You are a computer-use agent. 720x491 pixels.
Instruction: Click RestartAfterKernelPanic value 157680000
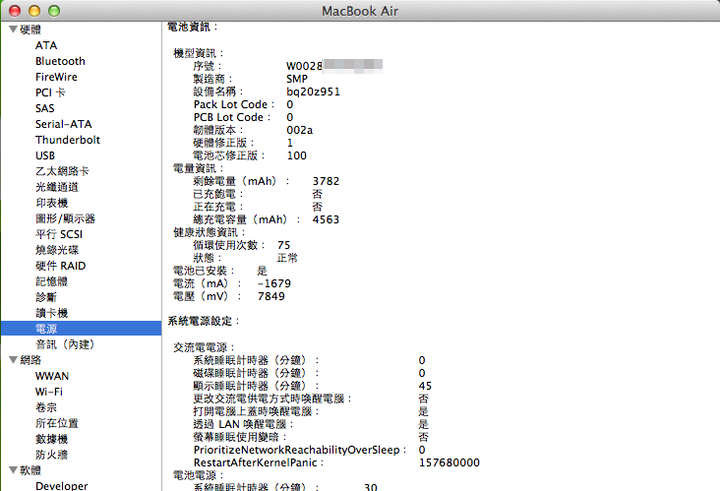(449, 463)
